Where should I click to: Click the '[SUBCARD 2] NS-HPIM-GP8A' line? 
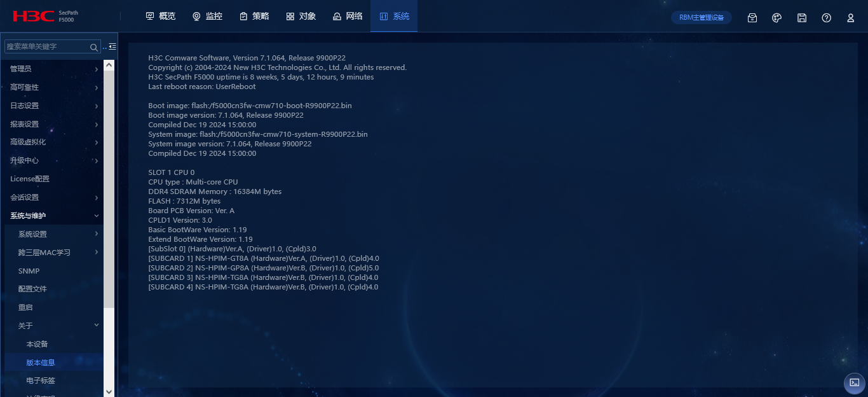tap(264, 268)
